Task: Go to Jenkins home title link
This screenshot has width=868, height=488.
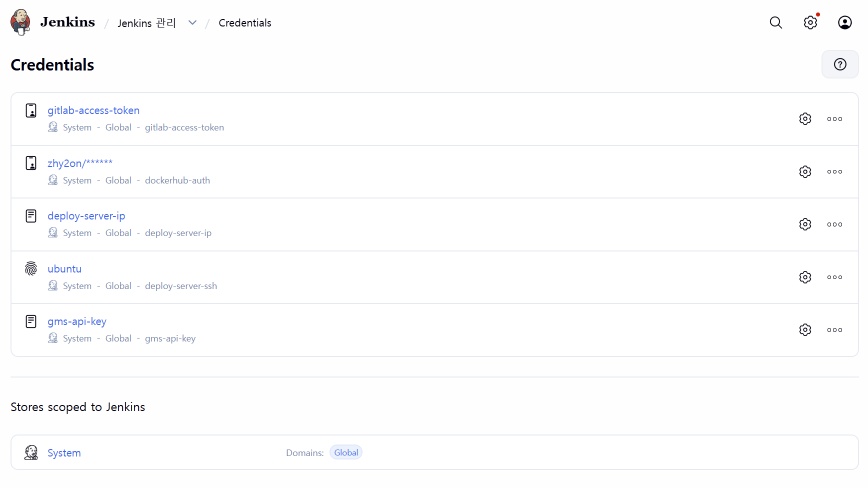Action: pos(67,22)
